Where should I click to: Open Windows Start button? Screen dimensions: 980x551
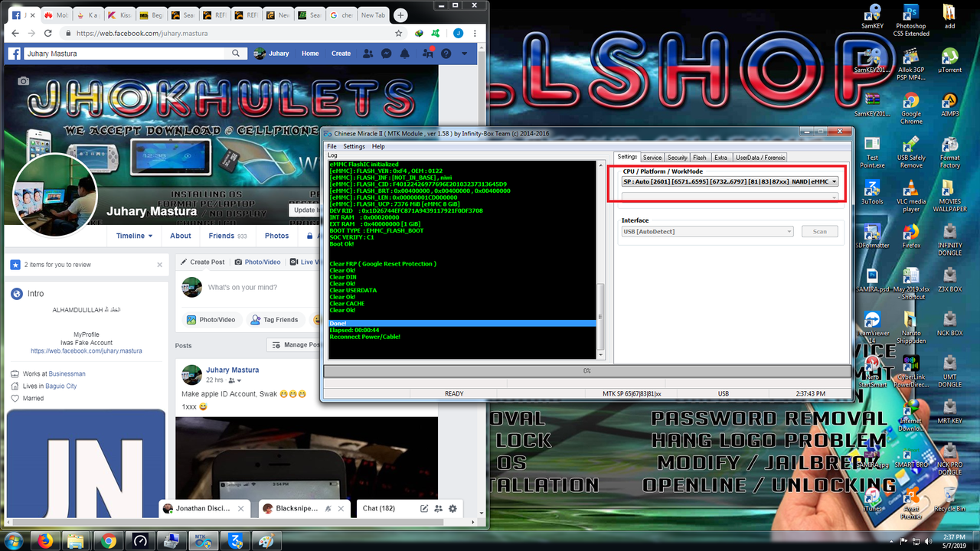[13, 540]
